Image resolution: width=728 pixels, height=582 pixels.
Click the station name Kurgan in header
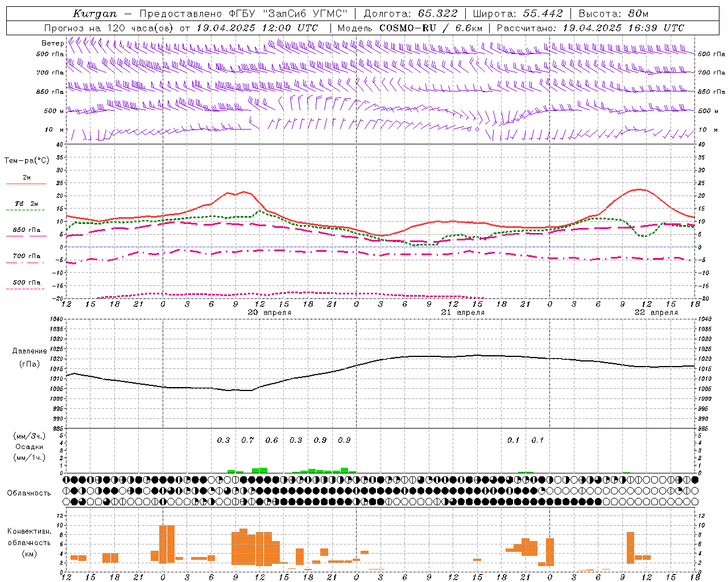95,14
